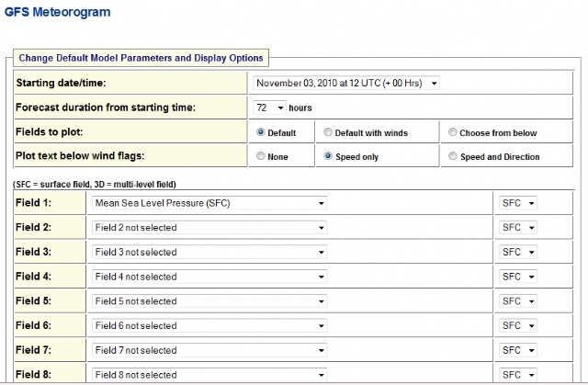Open the 'Field 4 not selected' dropdown
The width and height of the screenshot is (588, 385).
pos(209,277)
